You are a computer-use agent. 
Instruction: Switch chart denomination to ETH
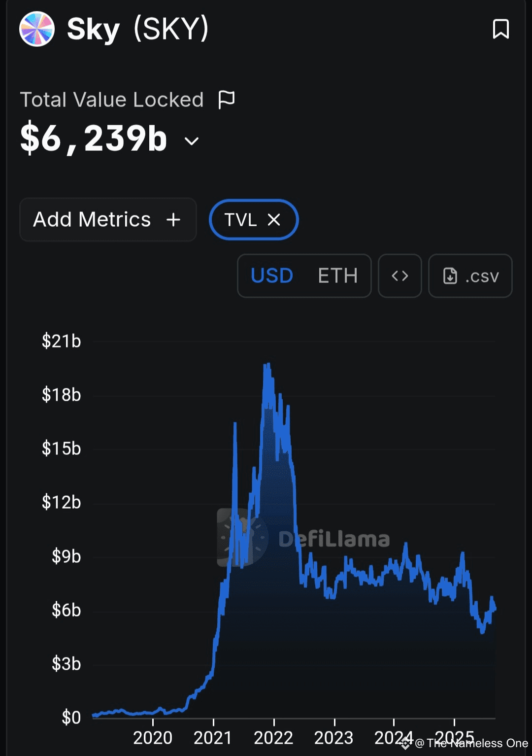[338, 276]
